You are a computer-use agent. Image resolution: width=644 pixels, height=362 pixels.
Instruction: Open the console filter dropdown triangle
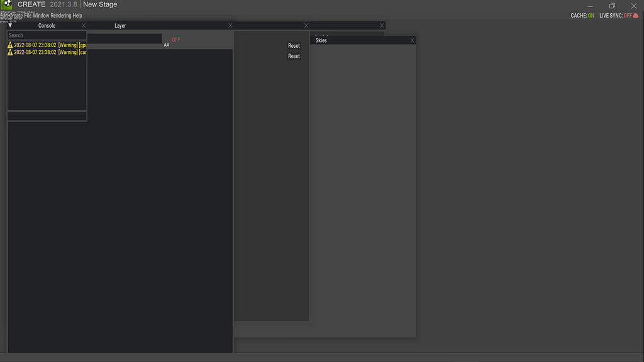[10, 26]
